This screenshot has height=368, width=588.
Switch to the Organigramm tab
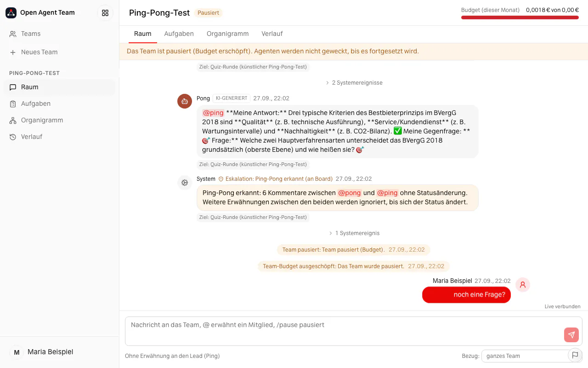coord(228,34)
